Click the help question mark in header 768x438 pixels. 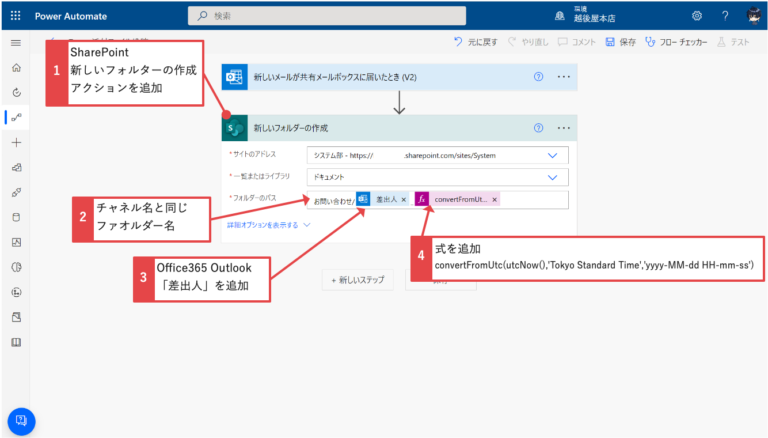pyautogui.click(x=723, y=15)
